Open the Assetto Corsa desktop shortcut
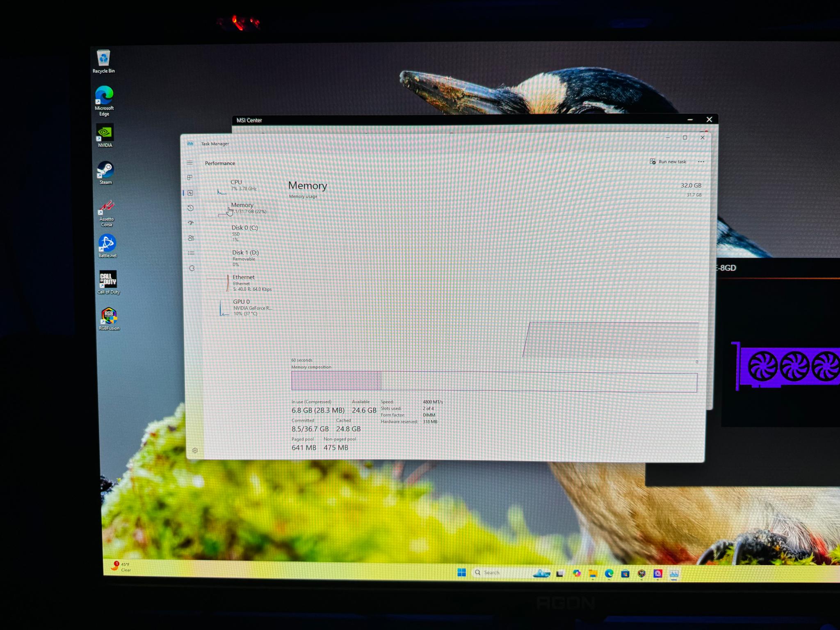Viewport: 840px width, 630px height. (107, 213)
